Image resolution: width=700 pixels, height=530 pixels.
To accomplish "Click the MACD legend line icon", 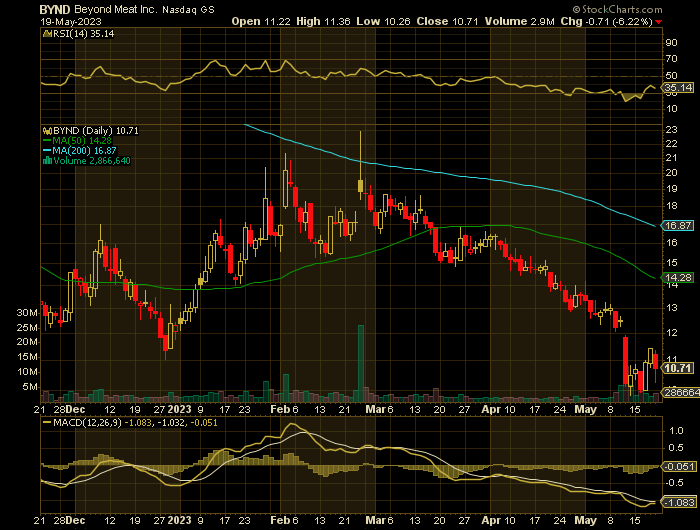I will (47, 422).
